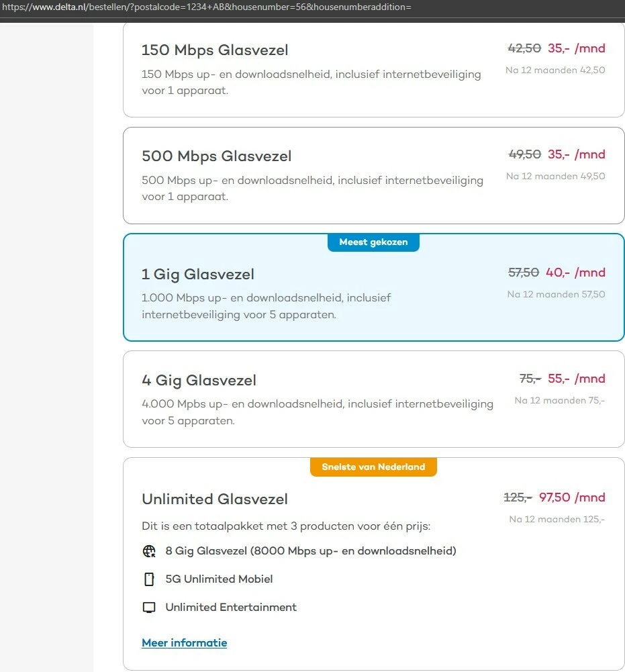Click the Snelste van Nederland badge
The height and width of the screenshot is (672, 625).
(373, 467)
